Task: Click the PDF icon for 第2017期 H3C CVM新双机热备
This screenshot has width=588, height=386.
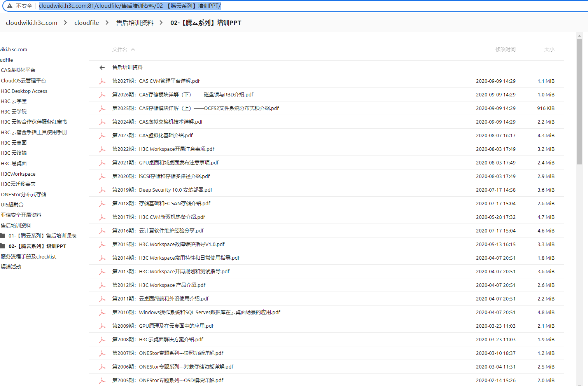Action: pos(102,217)
